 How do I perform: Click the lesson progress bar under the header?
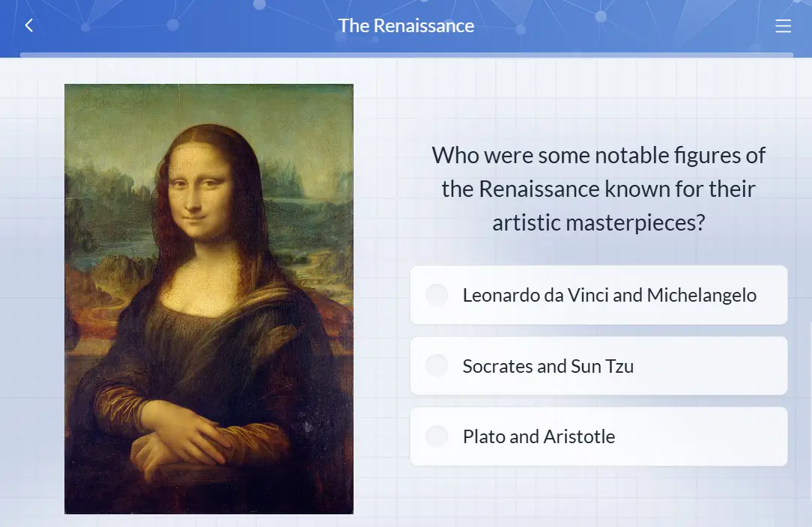point(406,55)
